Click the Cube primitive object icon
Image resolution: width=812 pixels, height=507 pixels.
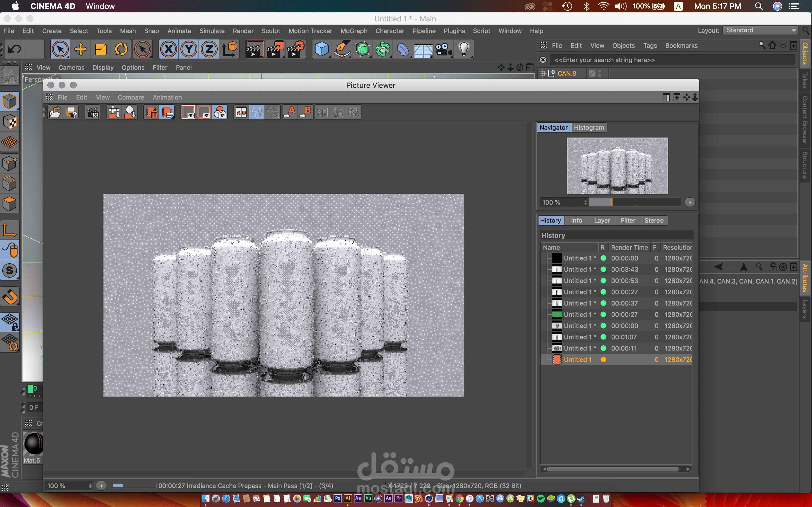[x=321, y=49]
